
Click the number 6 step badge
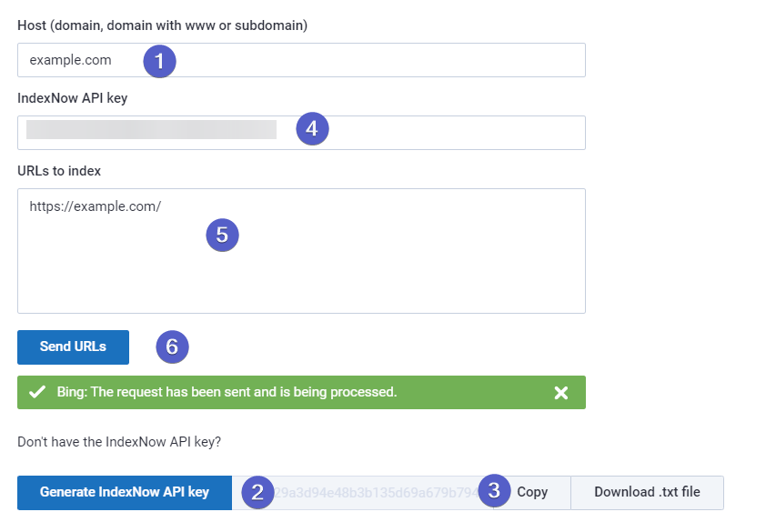[x=173, y=346]
